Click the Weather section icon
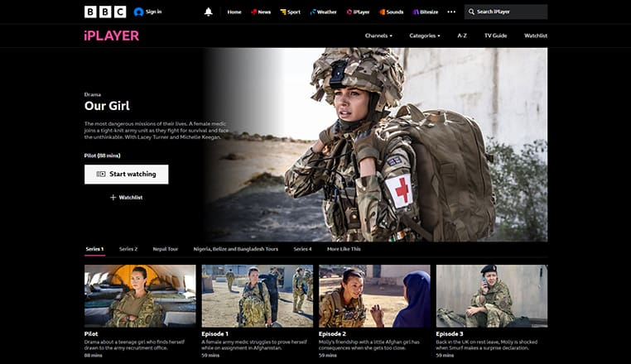The image size is (631, 364). pos(313,12)
